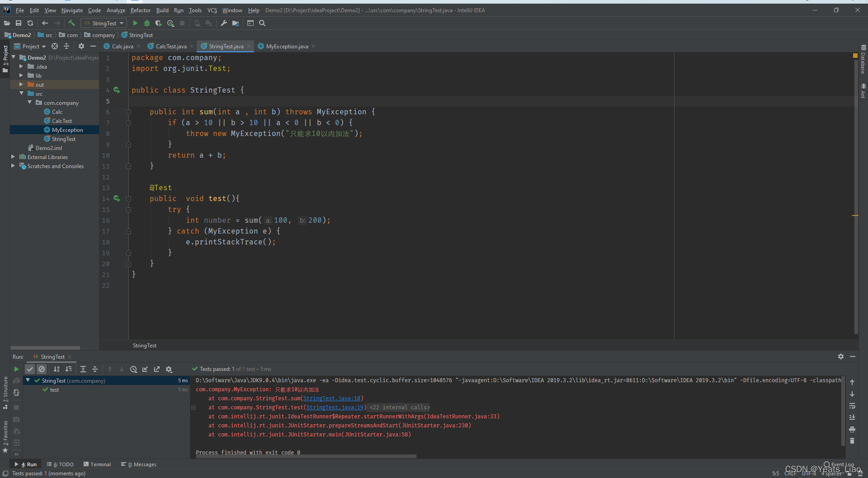Viewport: 868px width, 478px height.
Task: Click the Search Everywhere magnifier icon
Action: pos(262,23)
